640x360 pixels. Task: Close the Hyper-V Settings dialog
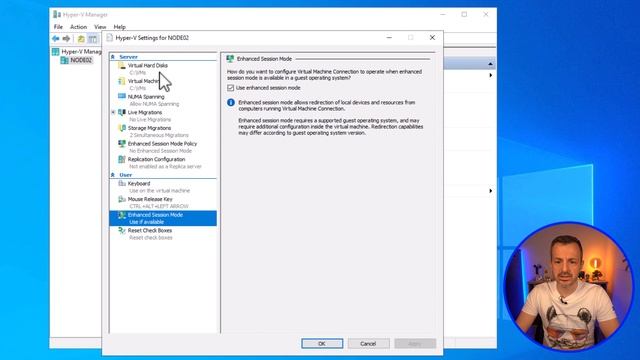point(432,38)
